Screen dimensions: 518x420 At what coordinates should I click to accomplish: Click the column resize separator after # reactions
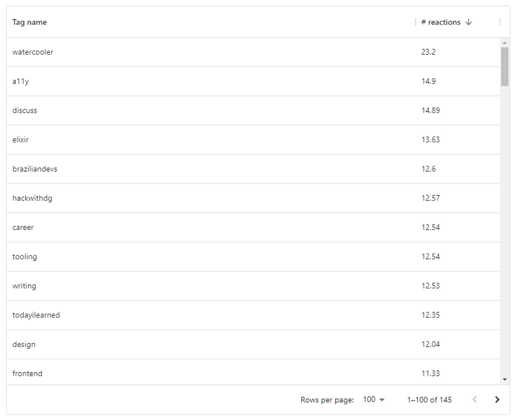coord(500,22)
